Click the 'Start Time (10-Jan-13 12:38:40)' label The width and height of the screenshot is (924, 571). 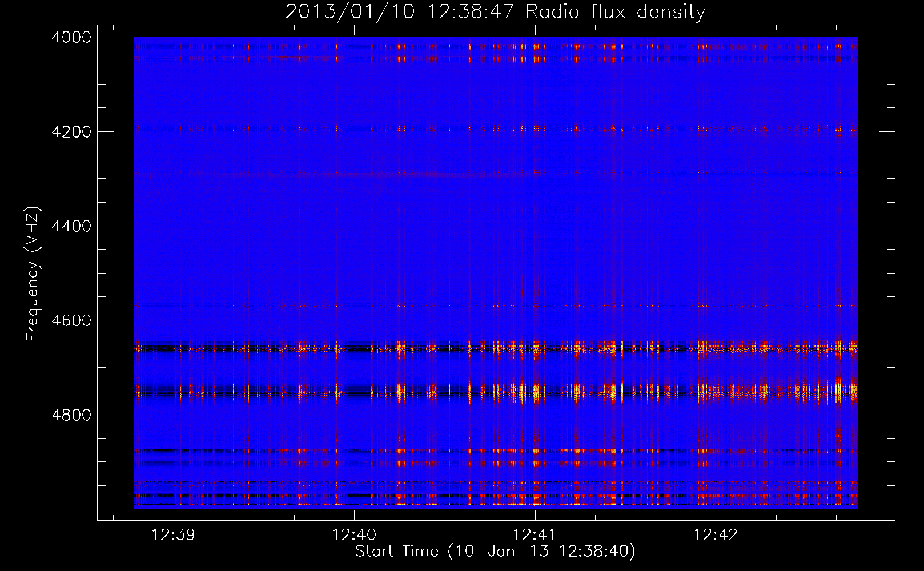[495, 552]
